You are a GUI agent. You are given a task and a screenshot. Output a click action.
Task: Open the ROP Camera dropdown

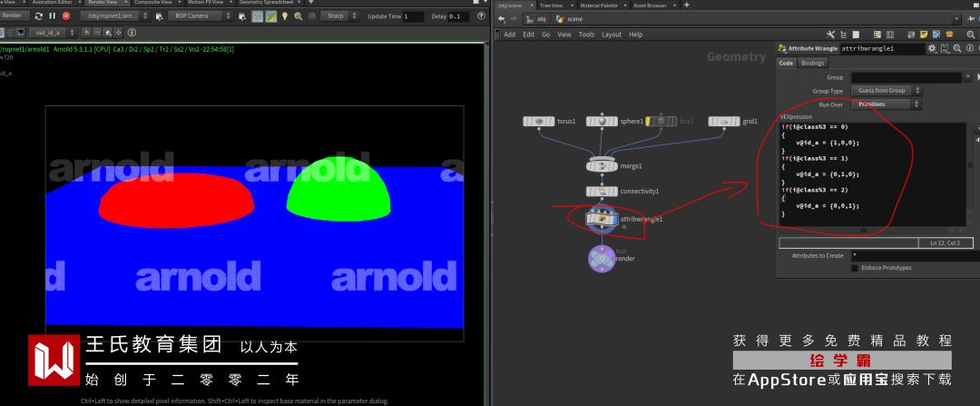[x=200, y=15]
